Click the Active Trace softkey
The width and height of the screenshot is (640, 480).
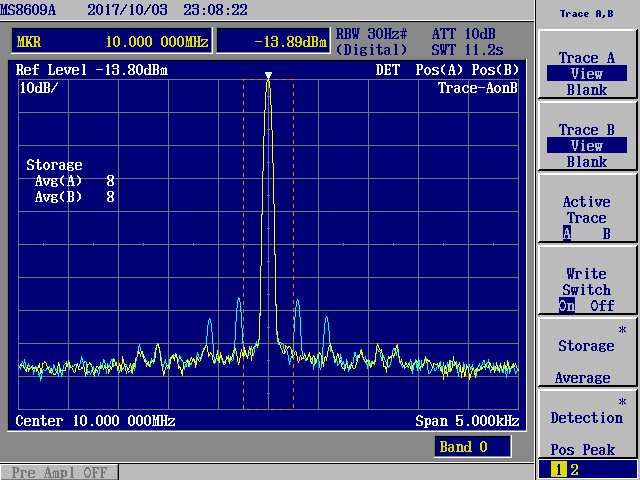pos(587,209)
